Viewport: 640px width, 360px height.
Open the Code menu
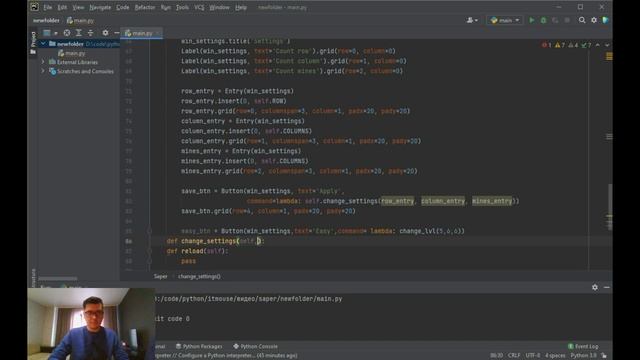[122, 7]
